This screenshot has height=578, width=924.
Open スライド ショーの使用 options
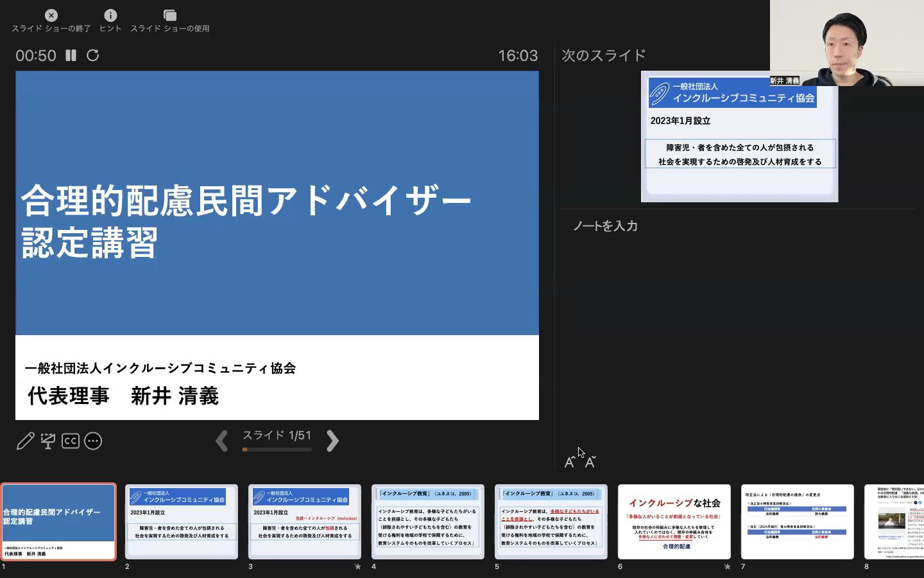tap(170, 15)
